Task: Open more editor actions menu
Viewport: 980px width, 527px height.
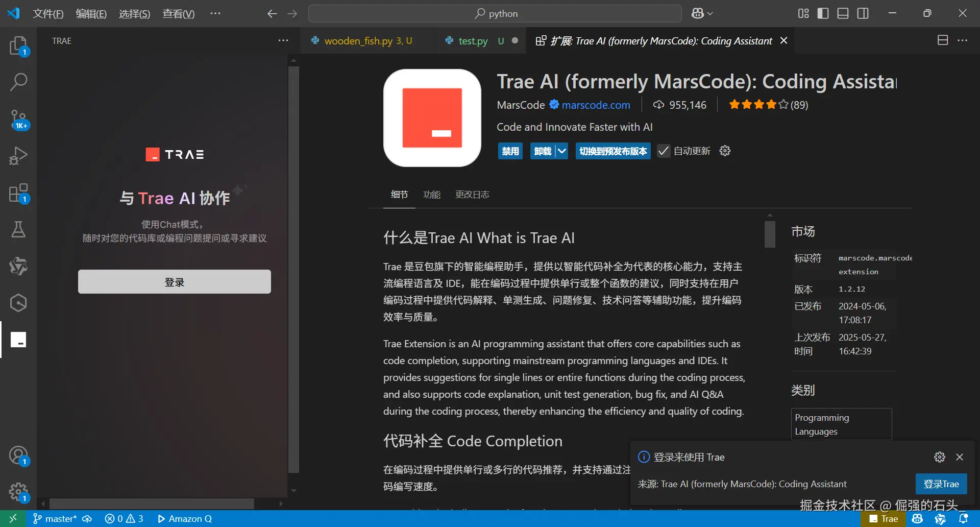Action: coord(962,40)
